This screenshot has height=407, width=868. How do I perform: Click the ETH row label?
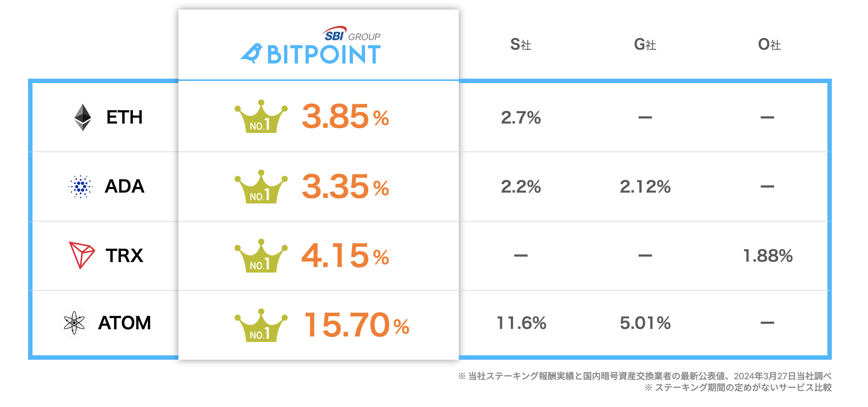tap(124, 117)
